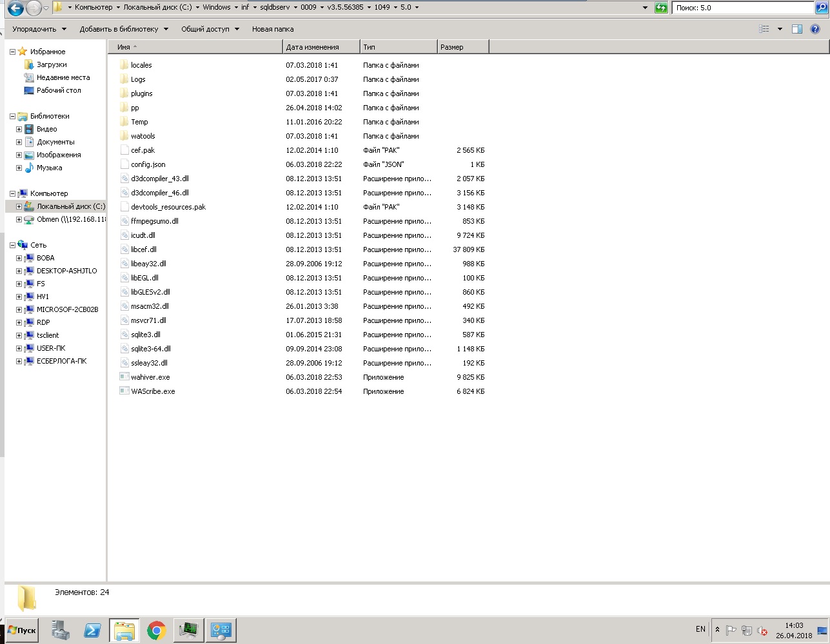Image resolution: width=830 pixels, height=644 pixels.
Task: Open Недавние места in the navigation pane
Action: point(63,77)
